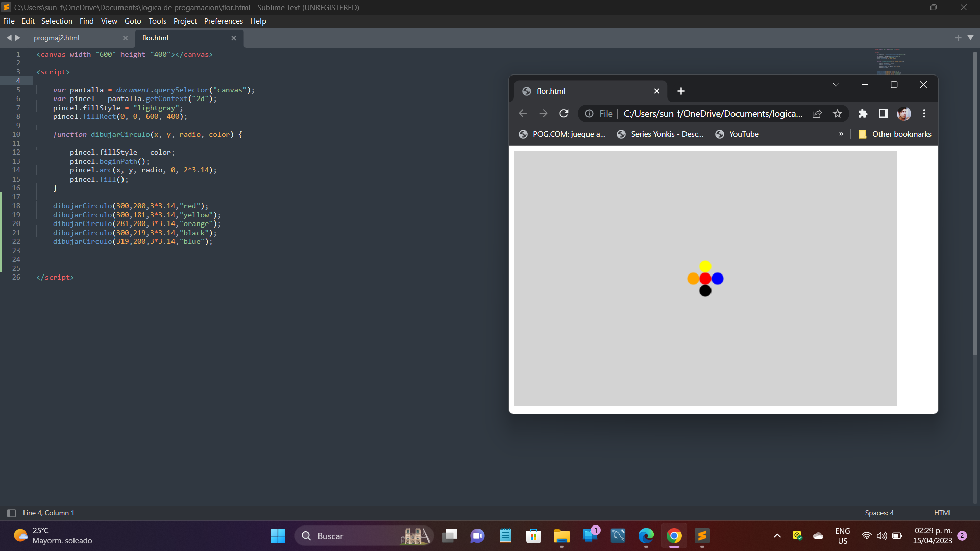Open the tab list dropdown arrow in Sublime

[970, 38]
